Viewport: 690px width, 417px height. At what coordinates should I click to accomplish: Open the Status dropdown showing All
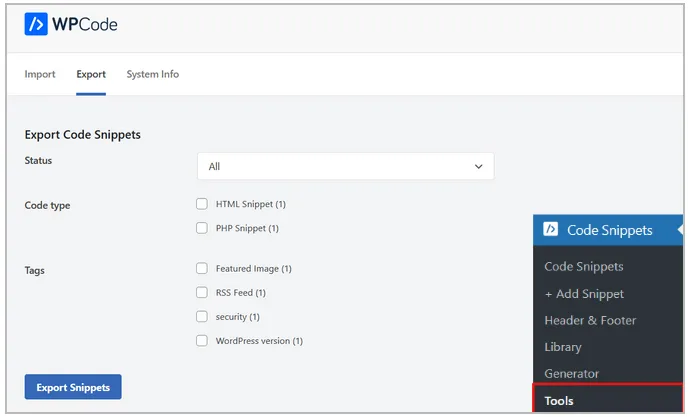click(345, 166)
